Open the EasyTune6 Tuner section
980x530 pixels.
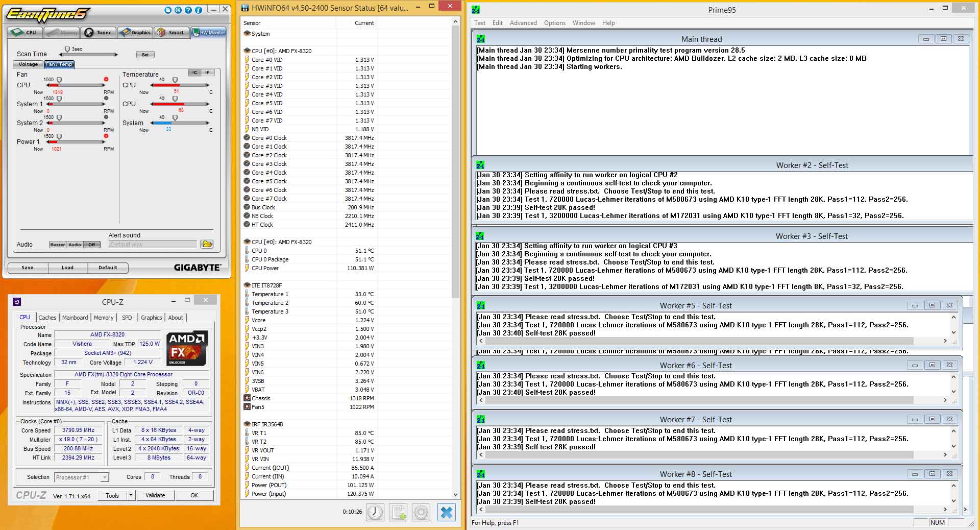(98, 33)
